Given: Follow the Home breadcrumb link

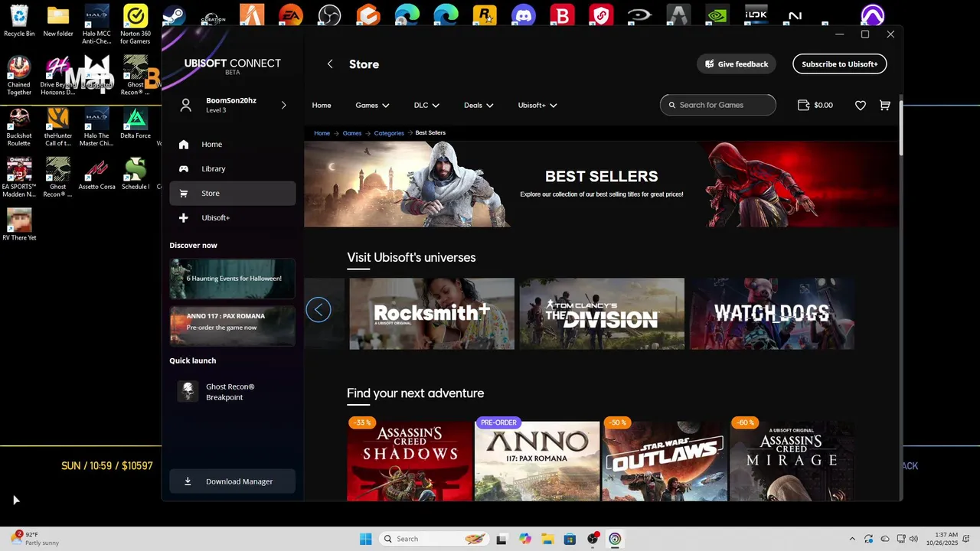Looking at the screenshot, I should click(x=322, y=133).
